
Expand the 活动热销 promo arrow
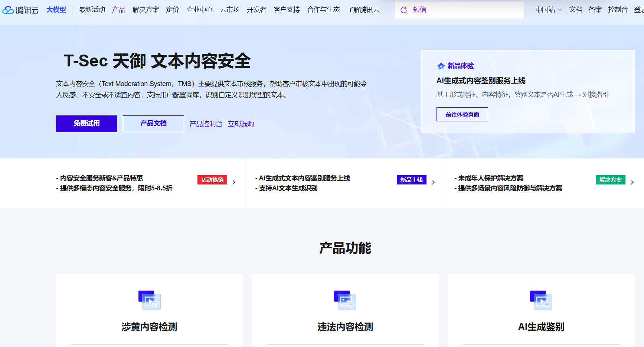coord(234,182)
